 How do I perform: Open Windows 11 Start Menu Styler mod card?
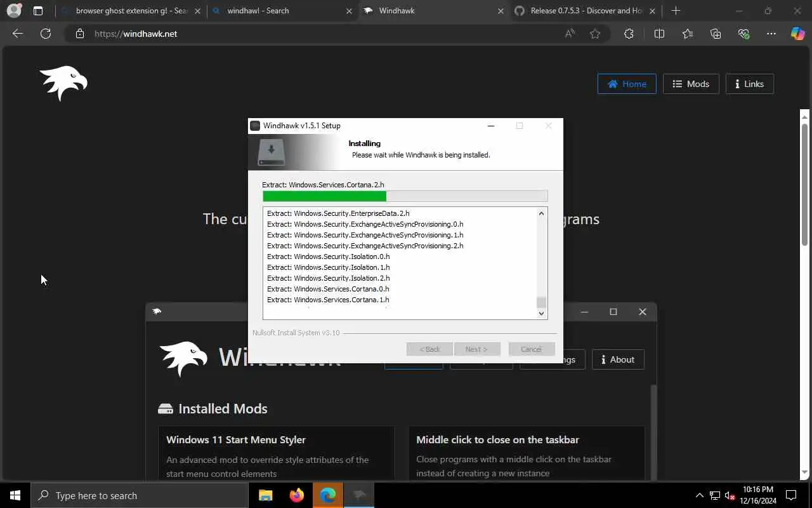click(x=277, y=453)
